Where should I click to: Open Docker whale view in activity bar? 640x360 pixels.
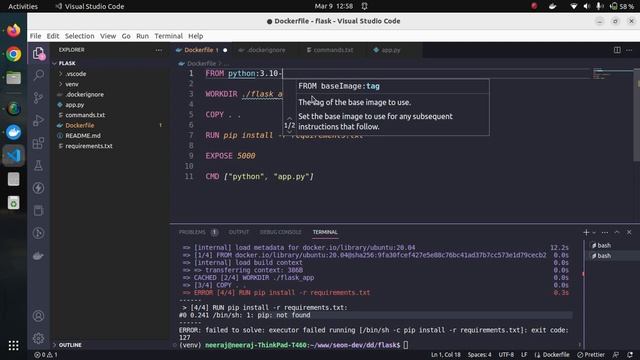coord(38,256)
